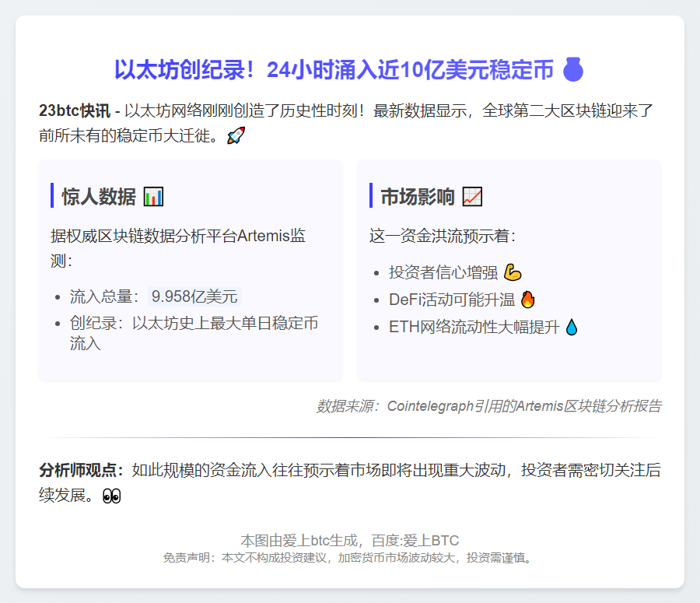
Task: Click the 本图由爱上btc生成 footer credit
Action: click(x=349, y=540)
